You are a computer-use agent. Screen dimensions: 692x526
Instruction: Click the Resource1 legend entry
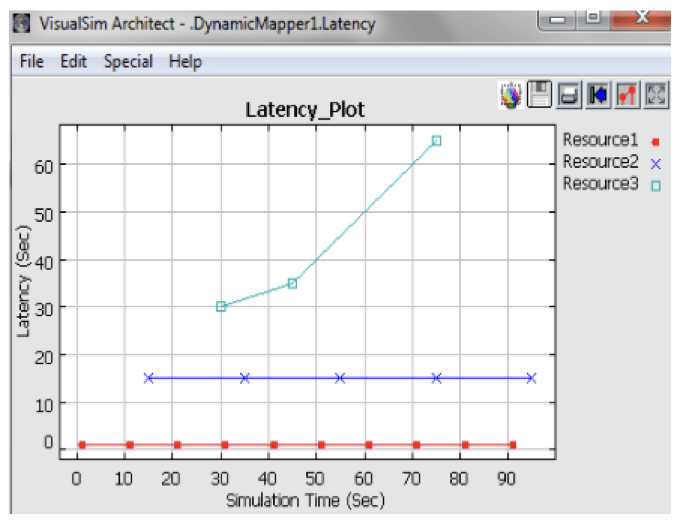(600, 140)
